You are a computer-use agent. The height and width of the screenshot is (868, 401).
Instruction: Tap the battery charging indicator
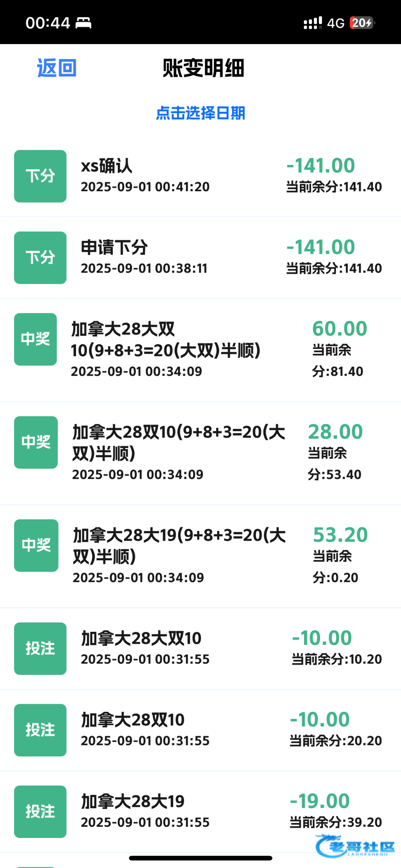click(362, 23)
